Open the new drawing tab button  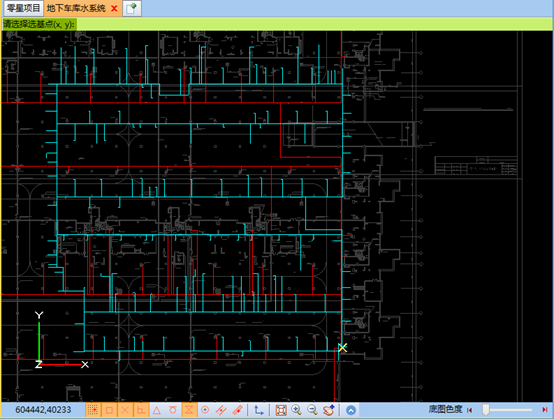click(132, 8)
